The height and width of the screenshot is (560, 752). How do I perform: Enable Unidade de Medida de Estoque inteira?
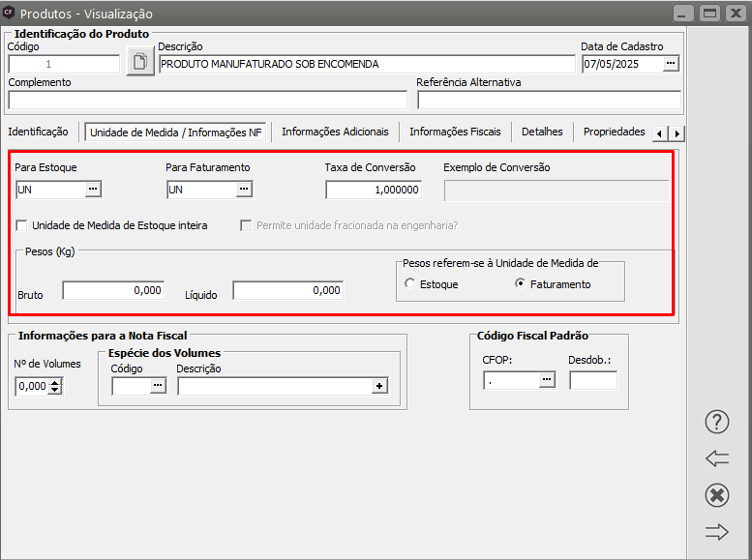pos(21,225)
